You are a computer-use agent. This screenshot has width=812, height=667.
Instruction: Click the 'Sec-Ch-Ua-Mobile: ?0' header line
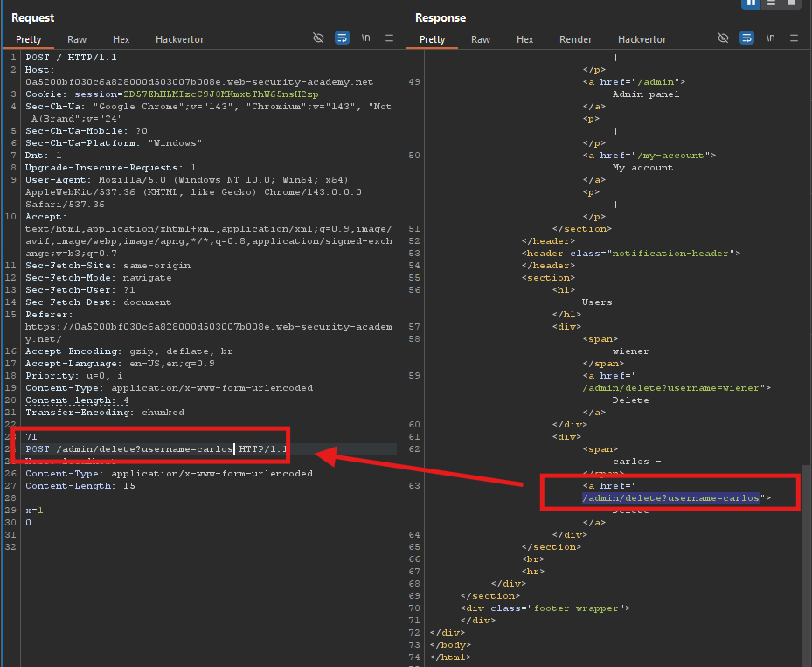[x=87, y=131]
